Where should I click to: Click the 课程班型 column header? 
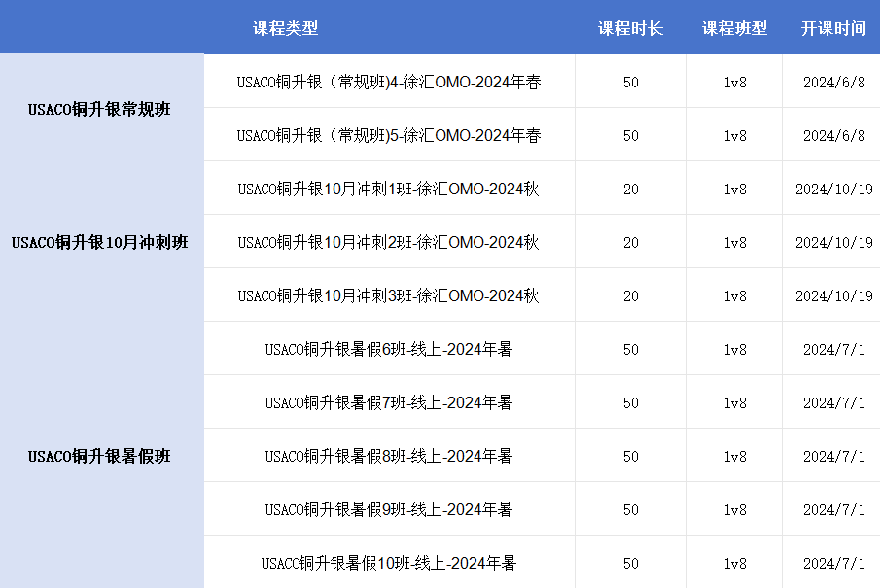(x=734, y=28)
